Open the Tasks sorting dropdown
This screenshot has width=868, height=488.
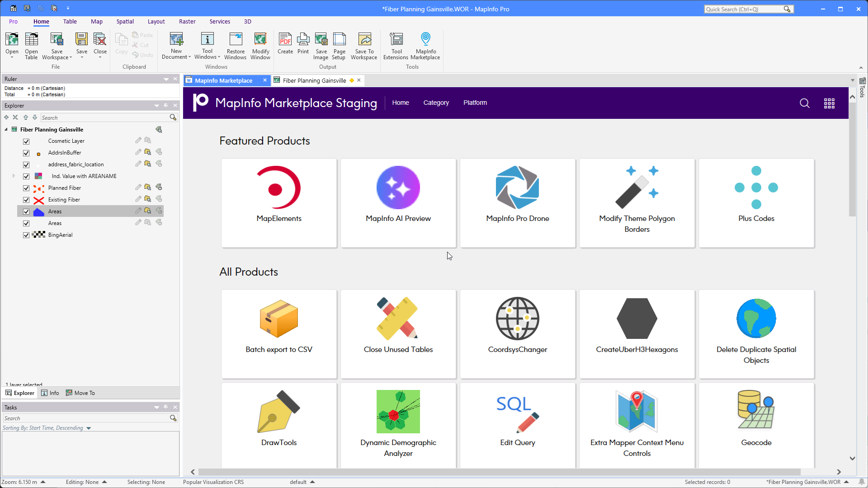coord(89,428)
